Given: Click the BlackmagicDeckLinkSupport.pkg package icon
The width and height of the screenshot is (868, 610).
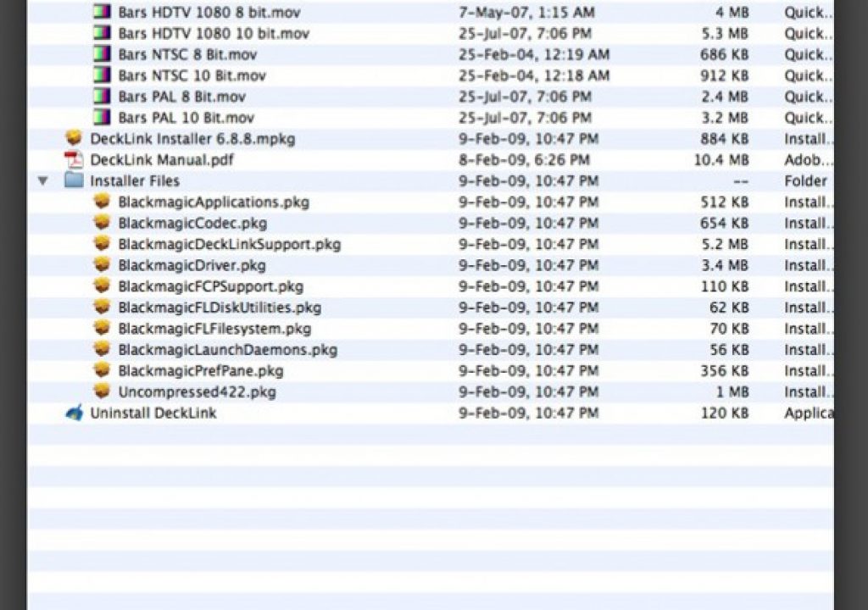Looking at the screenshot, I should click(x=102, y=243).
